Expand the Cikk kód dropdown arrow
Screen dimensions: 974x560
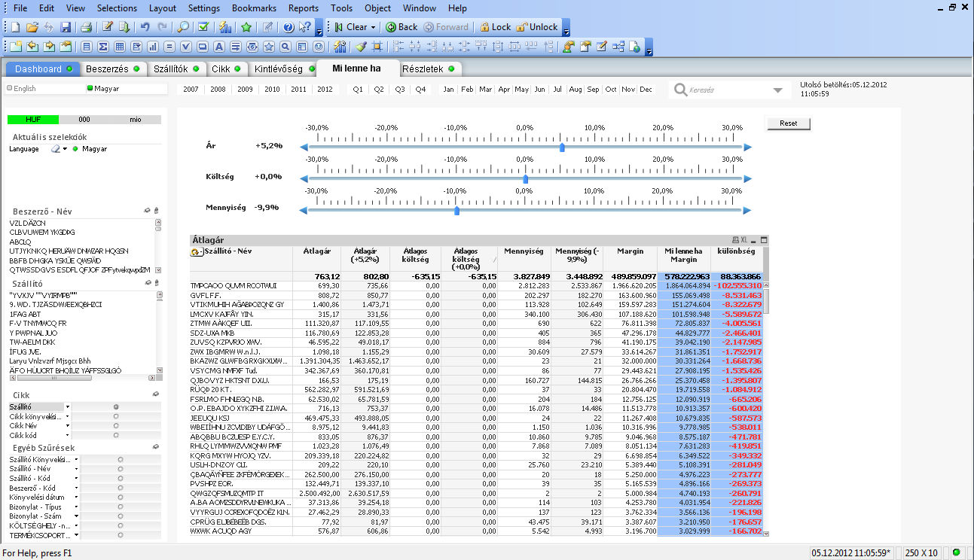(x=68, y=435)
